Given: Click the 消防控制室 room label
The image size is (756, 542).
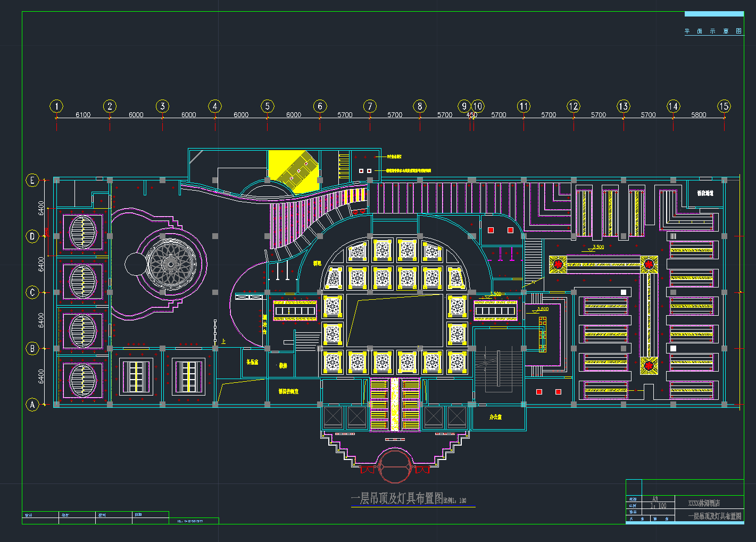Looking at the screenshot, I should pyautogui.click(x=288, y=391).
